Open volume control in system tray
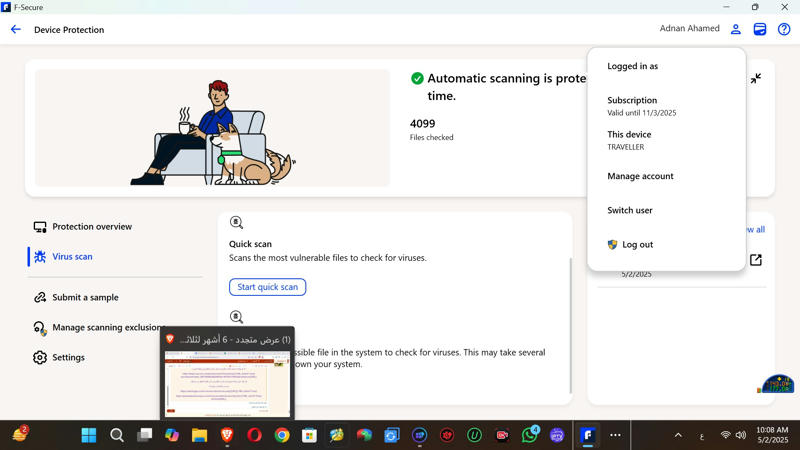 [741, 435]
